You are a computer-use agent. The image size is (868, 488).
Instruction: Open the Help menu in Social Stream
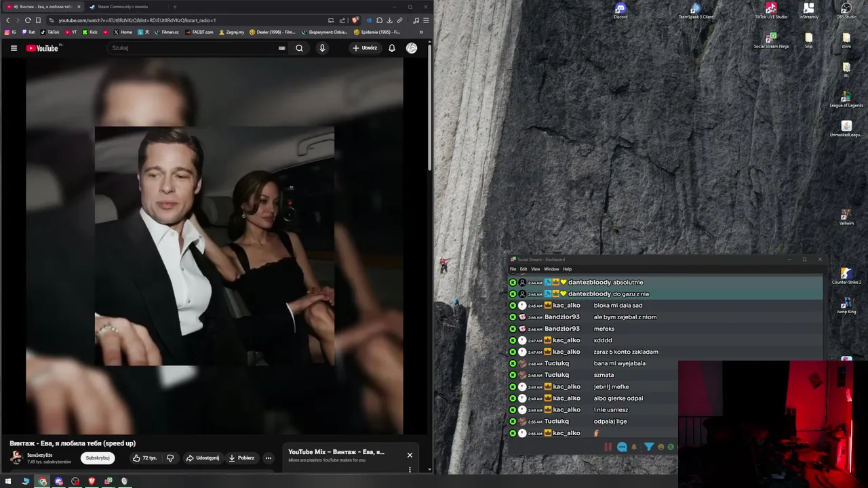(567, 269)
